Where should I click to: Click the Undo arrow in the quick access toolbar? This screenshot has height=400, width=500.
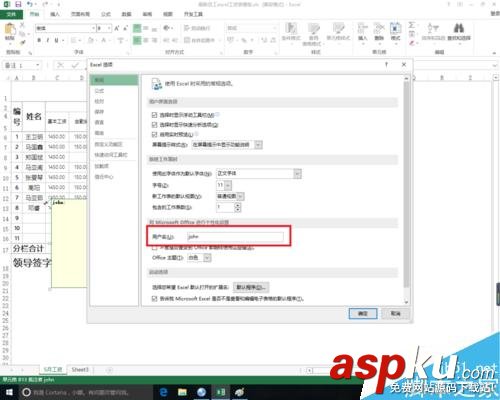click(x=30, y=4)
